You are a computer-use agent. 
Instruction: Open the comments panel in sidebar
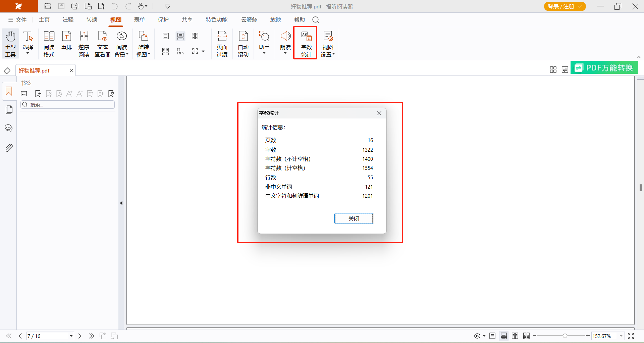point(9,128)
